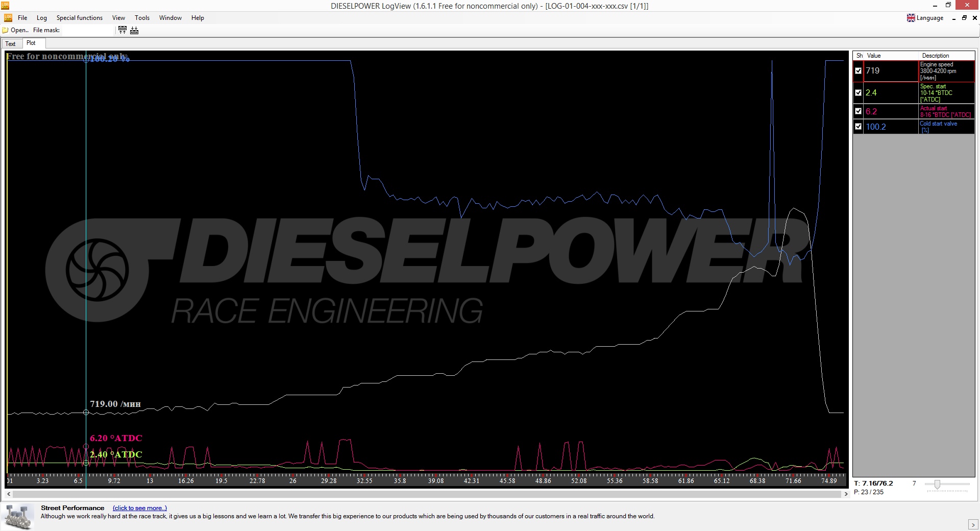Open the View menu

118,18
